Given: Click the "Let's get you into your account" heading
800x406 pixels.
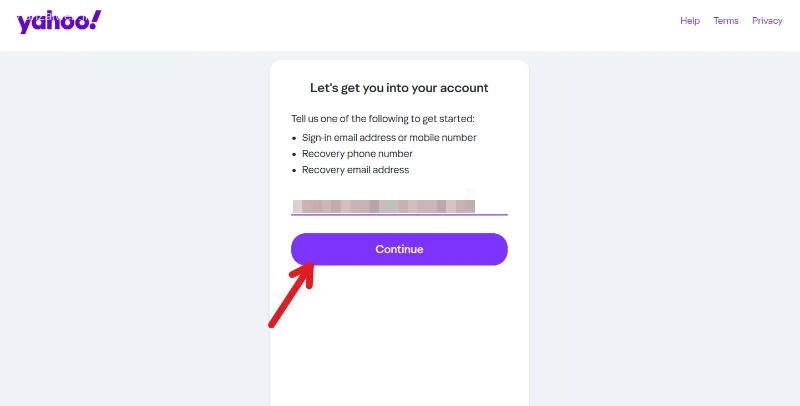Looking at the screenshot, I should (x=399, y=88).
